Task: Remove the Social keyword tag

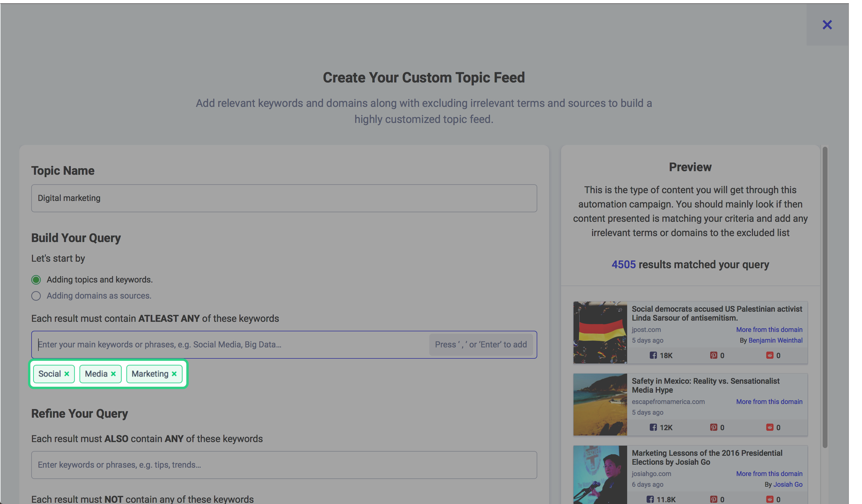Action: tap(67, 374)
